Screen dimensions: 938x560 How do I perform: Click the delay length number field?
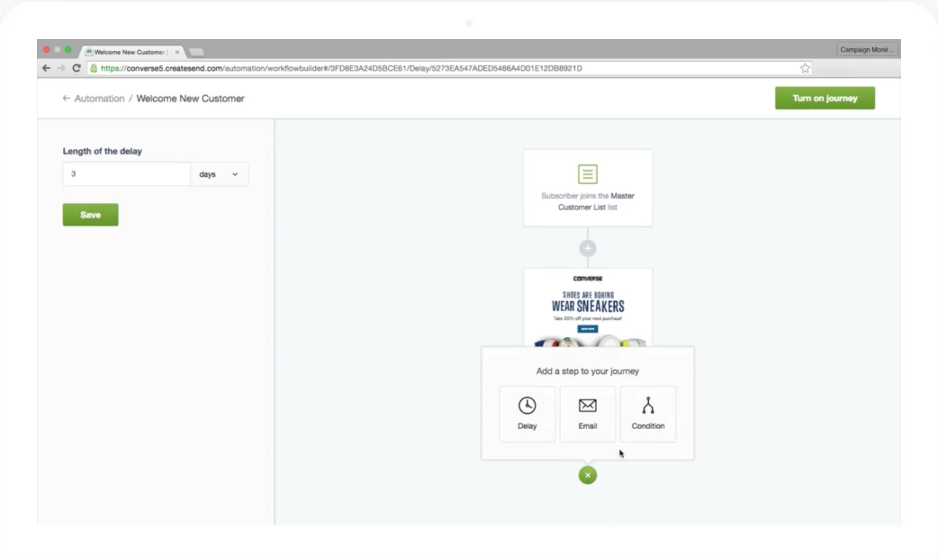(127, 174)
